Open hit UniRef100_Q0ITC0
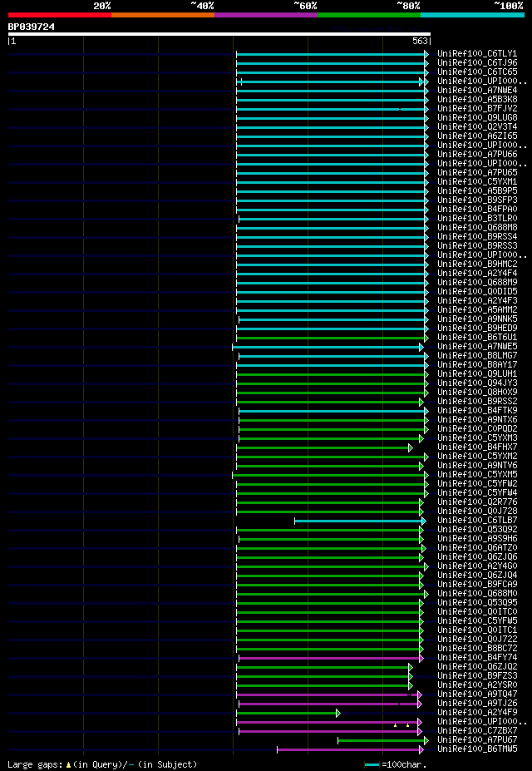The image size is (532, 771). tap(477, 611)
